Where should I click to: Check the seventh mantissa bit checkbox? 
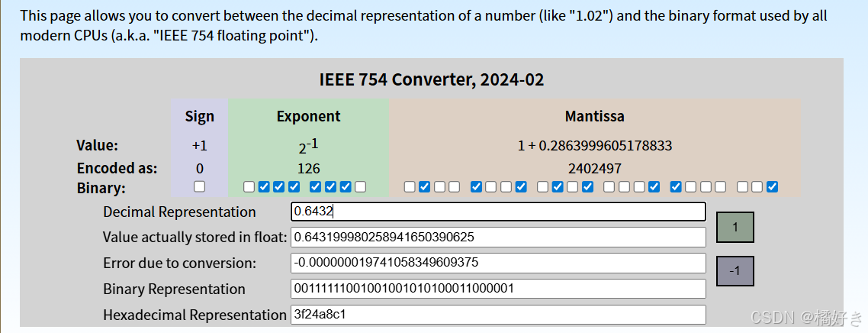click(x=506, y=186)
